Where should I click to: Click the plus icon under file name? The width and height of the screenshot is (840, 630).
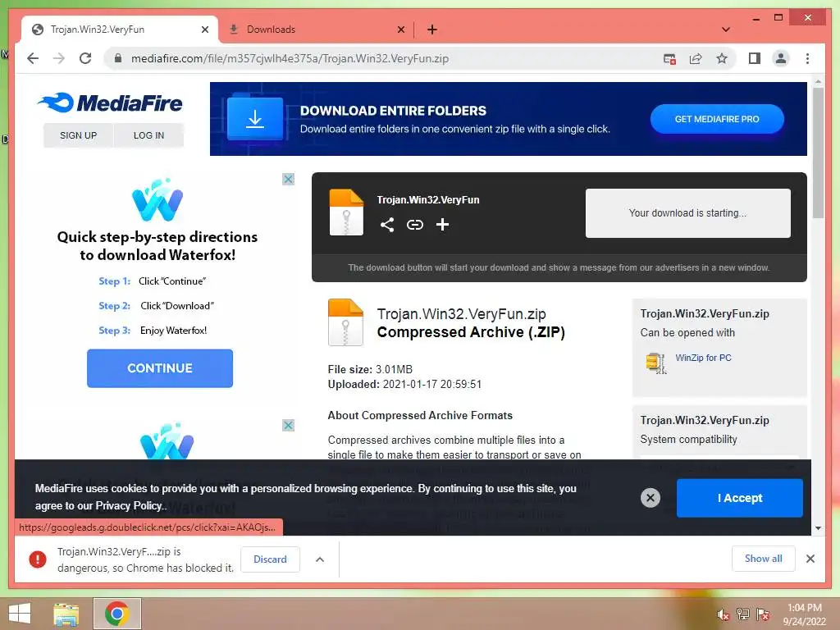[x=442, y=225]
